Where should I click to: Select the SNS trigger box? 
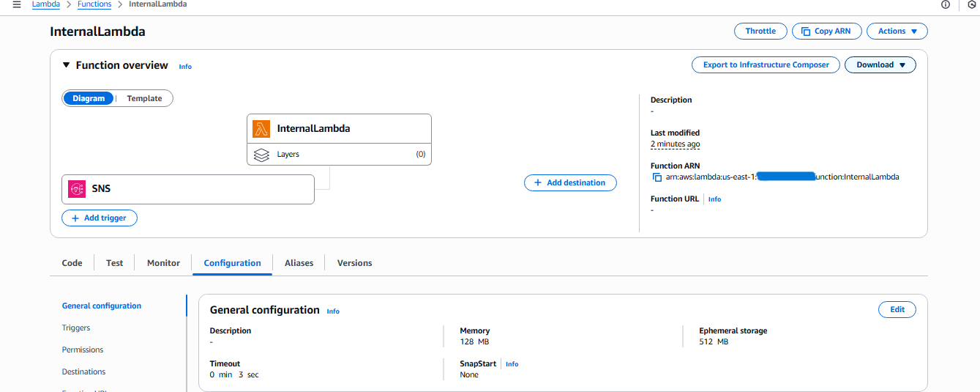click(x=188, y=189)
